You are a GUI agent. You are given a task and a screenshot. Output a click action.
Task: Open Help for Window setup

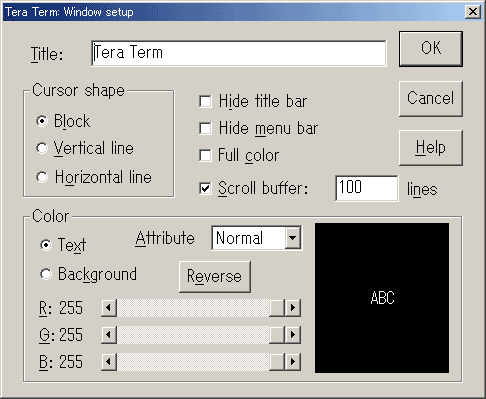coord(431,148)
